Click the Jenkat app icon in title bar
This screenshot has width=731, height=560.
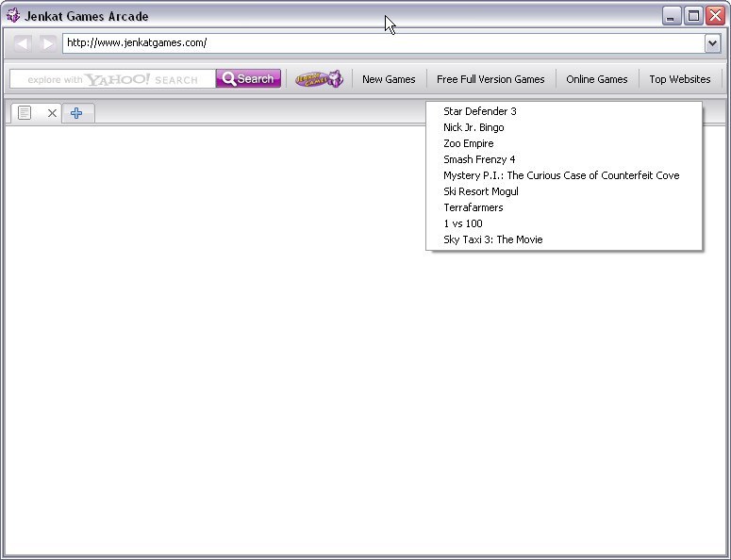[x=13, y=16]
